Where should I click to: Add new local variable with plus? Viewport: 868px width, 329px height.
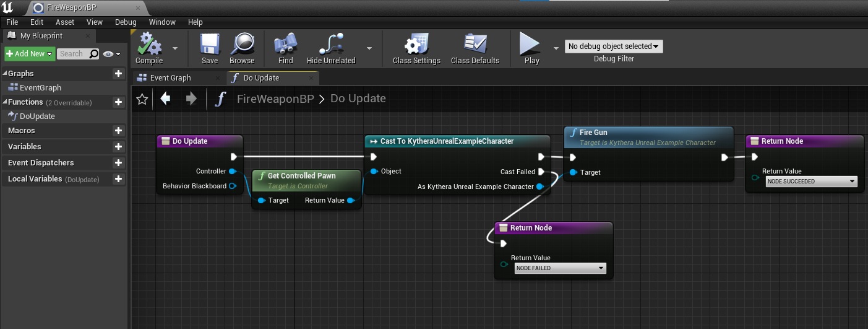tap(118, 179)
